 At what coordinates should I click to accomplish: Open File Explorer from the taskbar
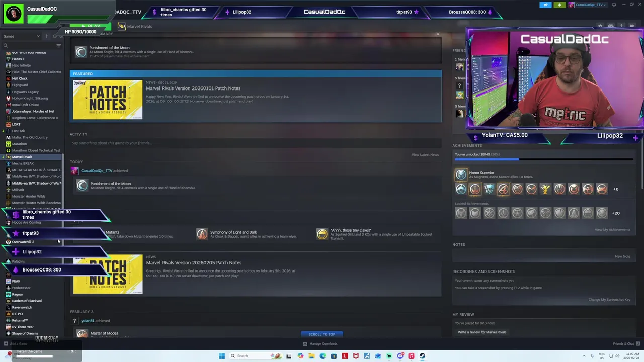pos(311,356)
